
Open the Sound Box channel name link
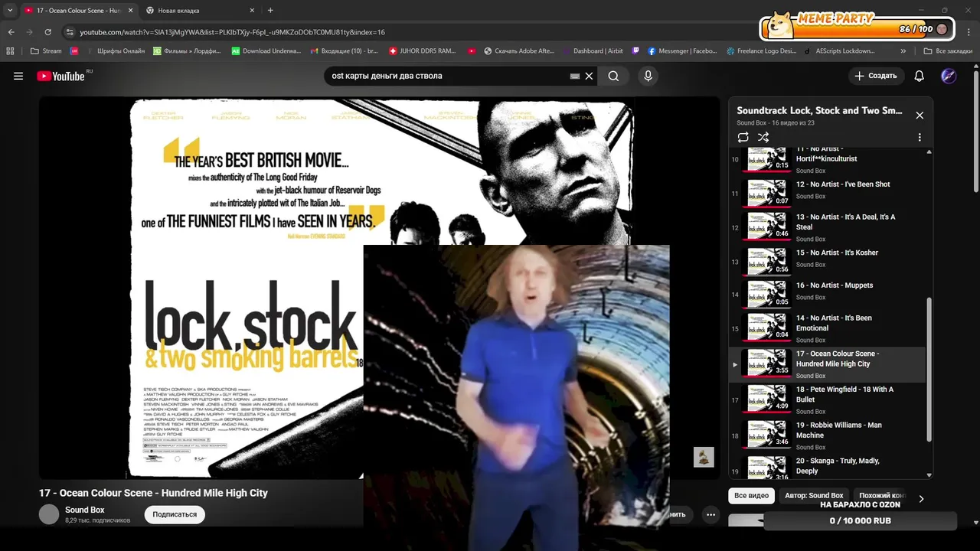tap(85, 510)
